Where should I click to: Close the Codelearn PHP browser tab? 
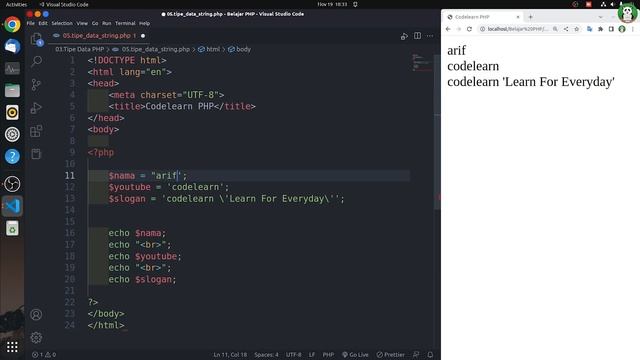[x=518, y=17]
